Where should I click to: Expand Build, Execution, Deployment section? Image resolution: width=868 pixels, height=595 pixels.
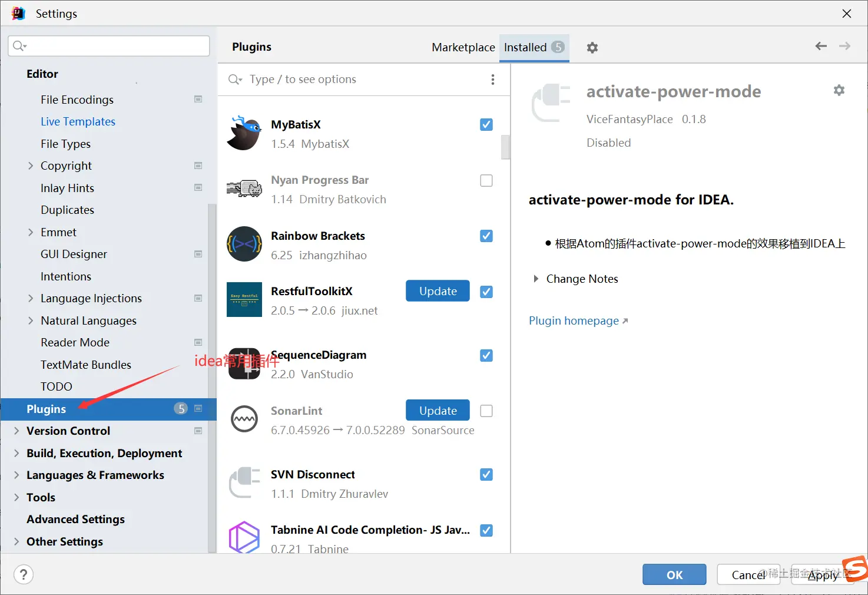click(x=16, y=453)
